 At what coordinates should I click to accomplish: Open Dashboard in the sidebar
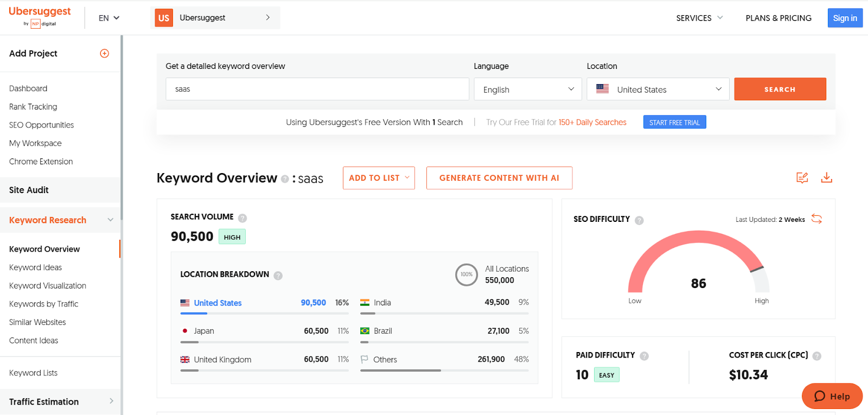(28, 88)
